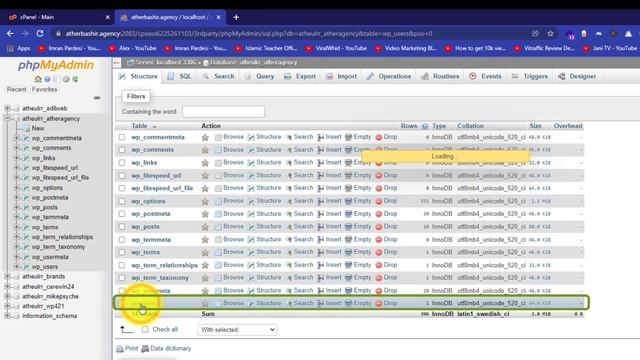Click New under atheulrr_atheragency

[x=38, y=128]
